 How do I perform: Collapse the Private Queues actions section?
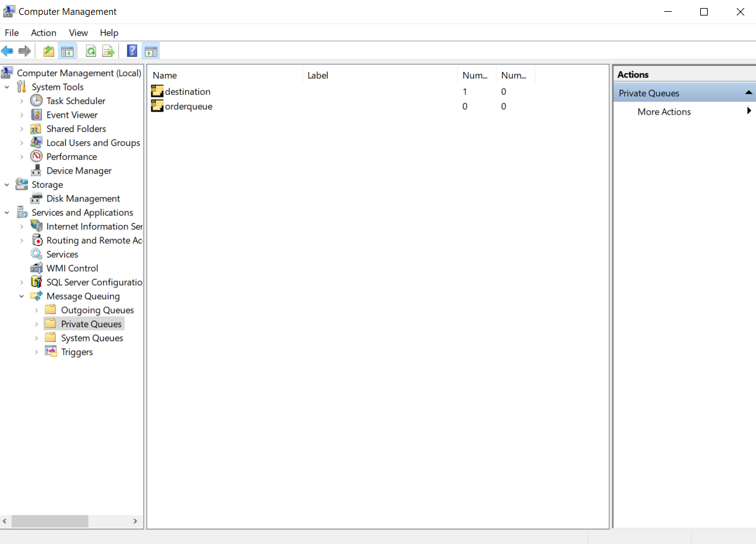click(749, 93)
